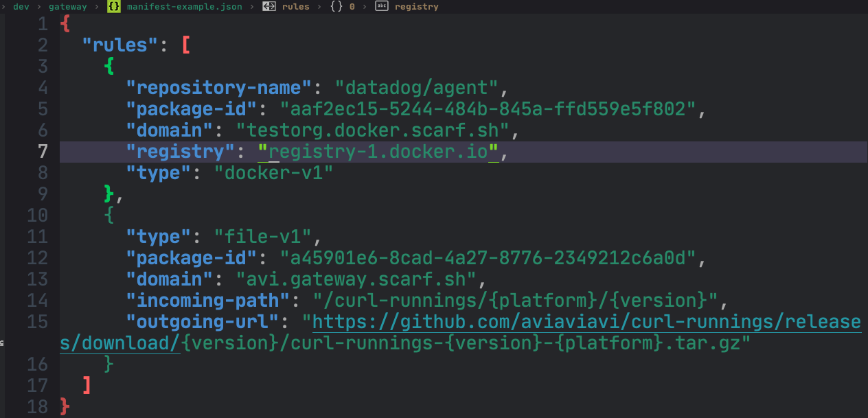Place cursor in registry-1.docker.io value
Image resolution: width=868 pixels, height=418 pixels.
coord(378,152)
